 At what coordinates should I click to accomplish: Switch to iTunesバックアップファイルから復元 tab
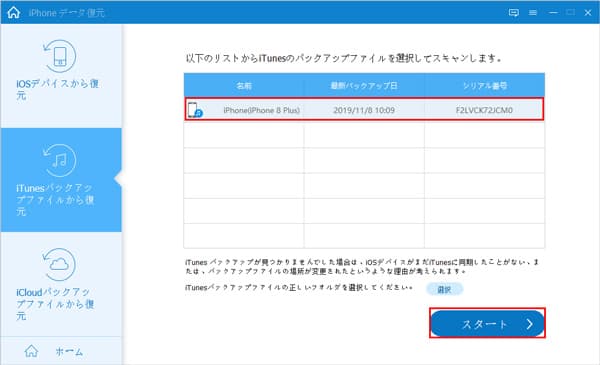[x=61, y=180]
